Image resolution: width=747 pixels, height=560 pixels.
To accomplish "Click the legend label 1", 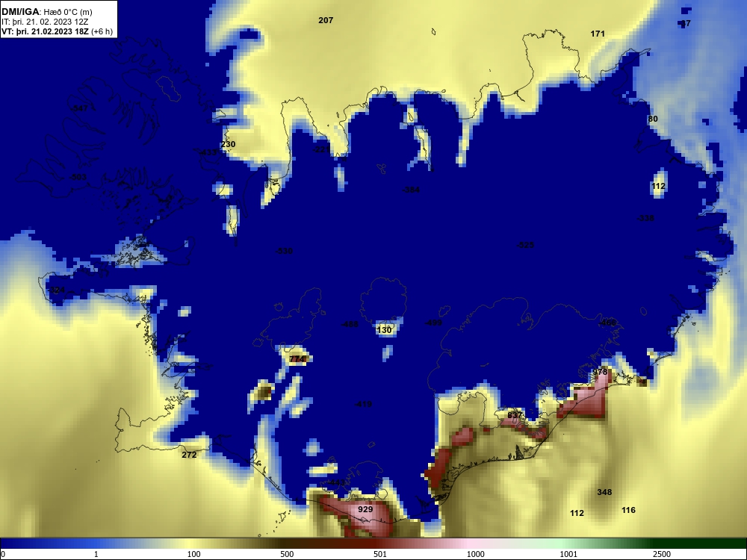I will (96, 554).
